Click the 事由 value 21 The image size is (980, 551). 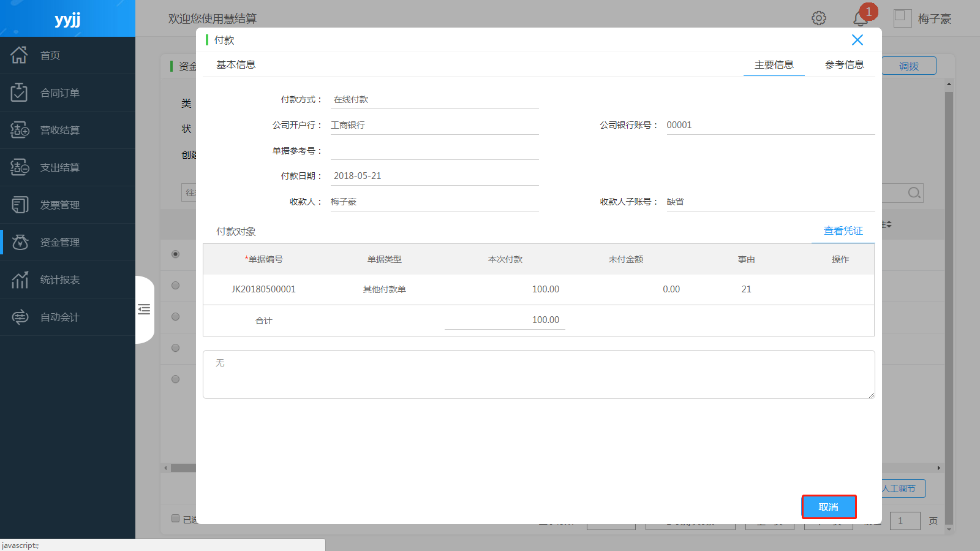point(746,289)
